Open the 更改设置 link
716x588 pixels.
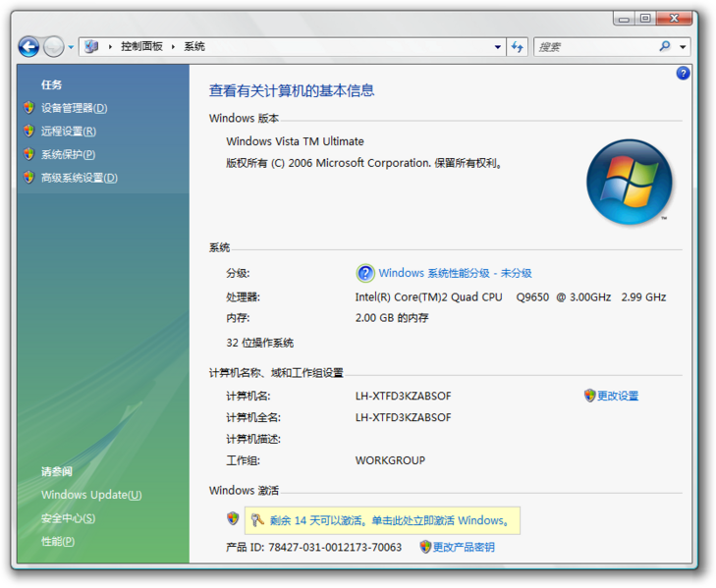[618, 396]
